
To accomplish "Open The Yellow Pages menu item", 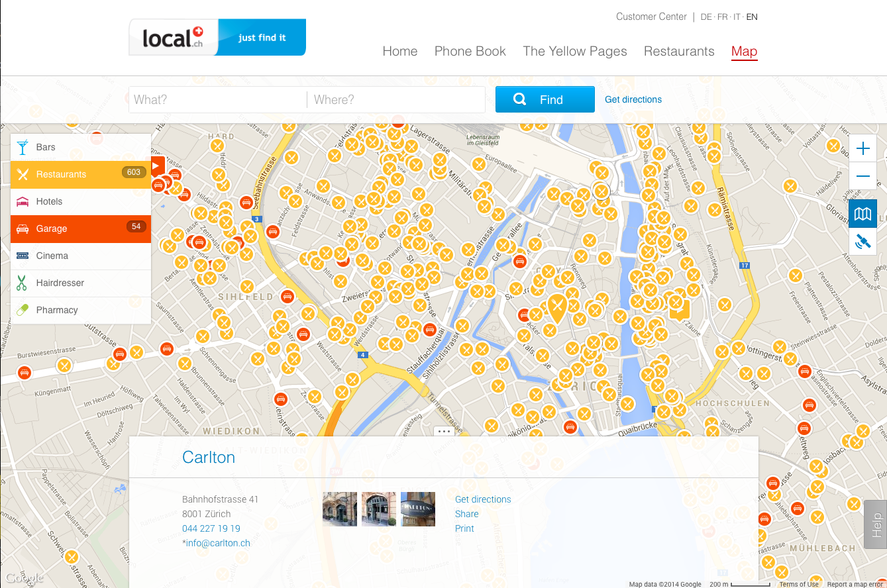I will point(574,52).
